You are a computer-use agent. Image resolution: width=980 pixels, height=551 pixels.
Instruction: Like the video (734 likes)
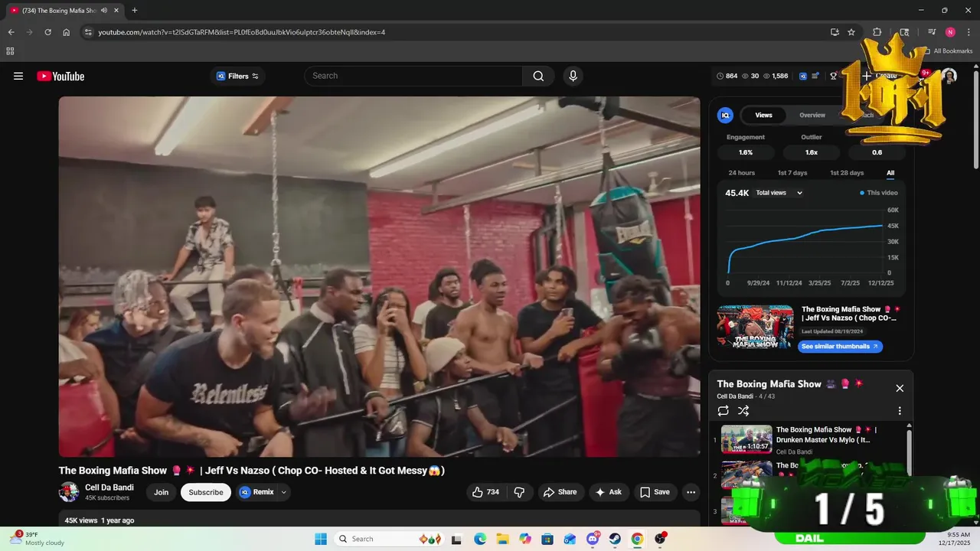coord(485,492)
